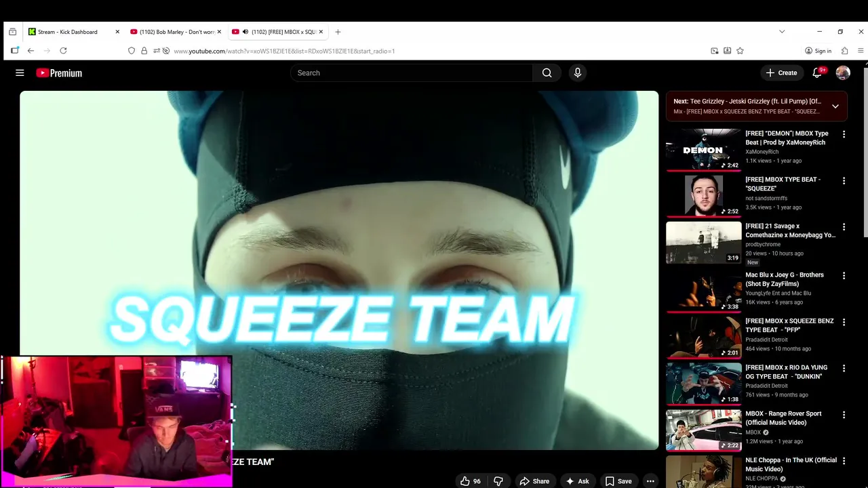Click the browser address bar URL
The image size is (868, 488).
click(284, 51)
